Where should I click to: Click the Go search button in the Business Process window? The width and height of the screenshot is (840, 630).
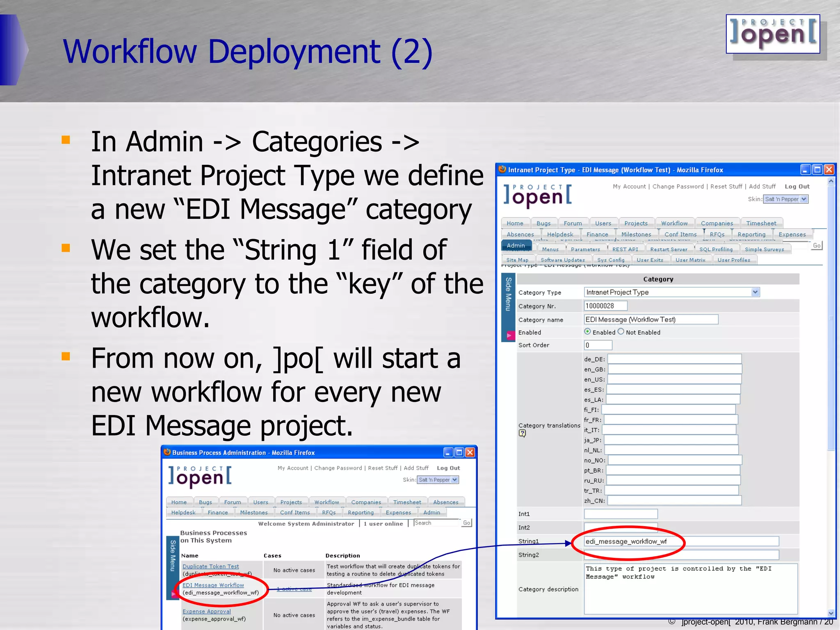[466, 523]
